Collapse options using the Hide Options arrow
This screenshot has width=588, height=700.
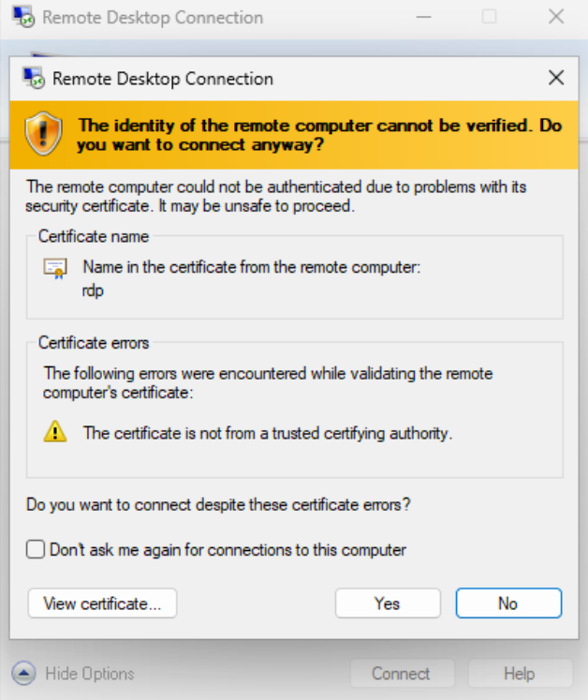[24, 673]
